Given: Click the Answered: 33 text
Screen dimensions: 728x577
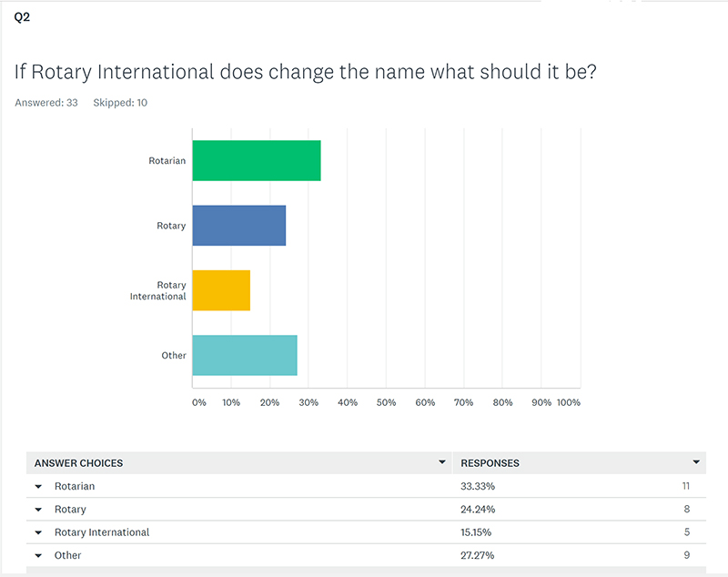Looking at the screenshot, I should 45,103.
